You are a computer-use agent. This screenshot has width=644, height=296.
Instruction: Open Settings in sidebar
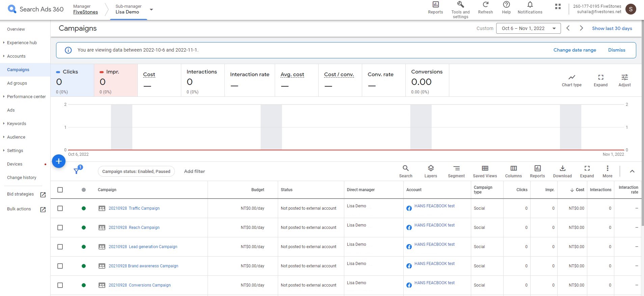15,151
